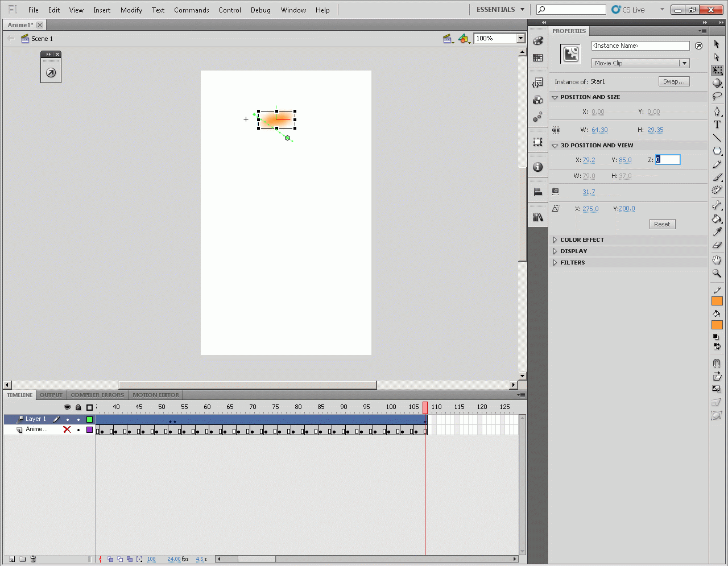Open the Modify menu
Viewport: 728px width, 566px height.
[x=131, y=10]
